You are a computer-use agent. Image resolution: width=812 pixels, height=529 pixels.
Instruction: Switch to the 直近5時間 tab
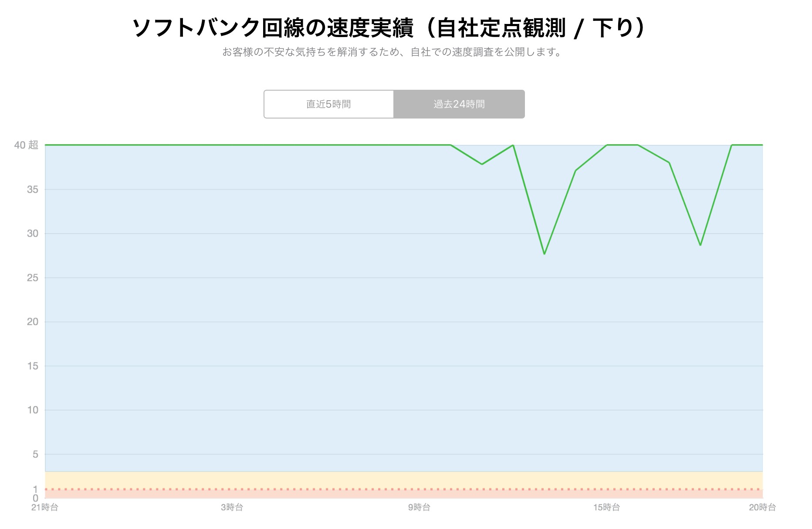coord(328,104)
